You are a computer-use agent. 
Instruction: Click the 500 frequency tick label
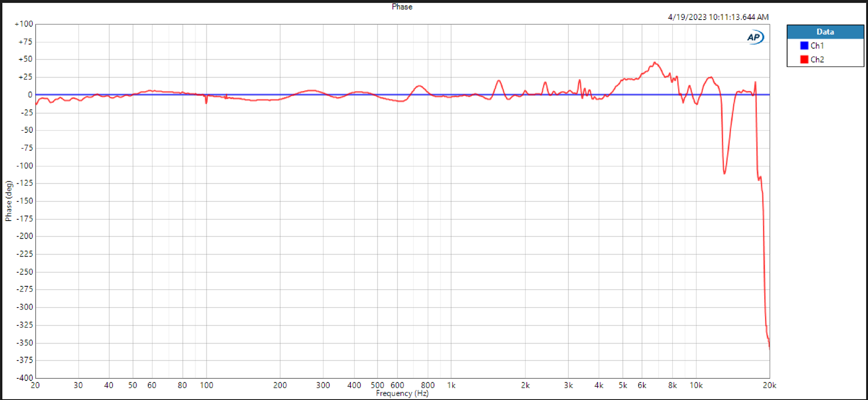377,385
